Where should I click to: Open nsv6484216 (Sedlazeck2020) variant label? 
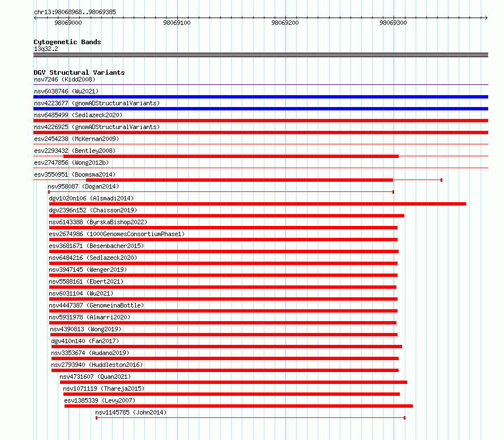(93, 258)
